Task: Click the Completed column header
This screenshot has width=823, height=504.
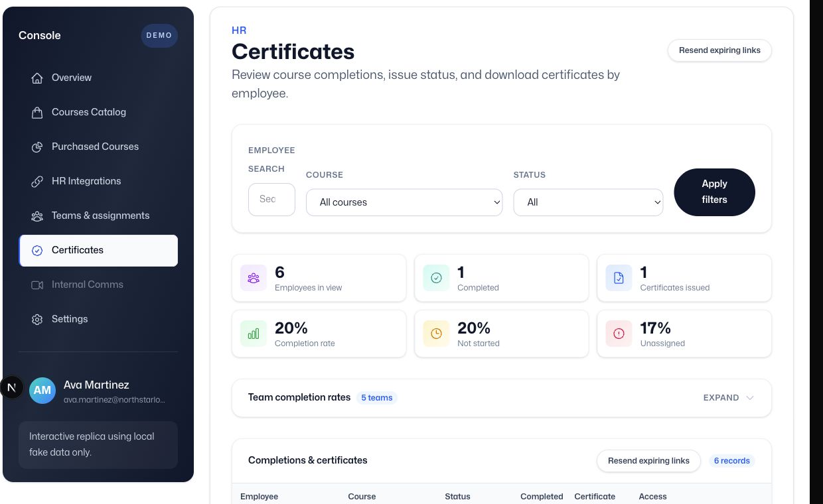Action: point(542,496)
